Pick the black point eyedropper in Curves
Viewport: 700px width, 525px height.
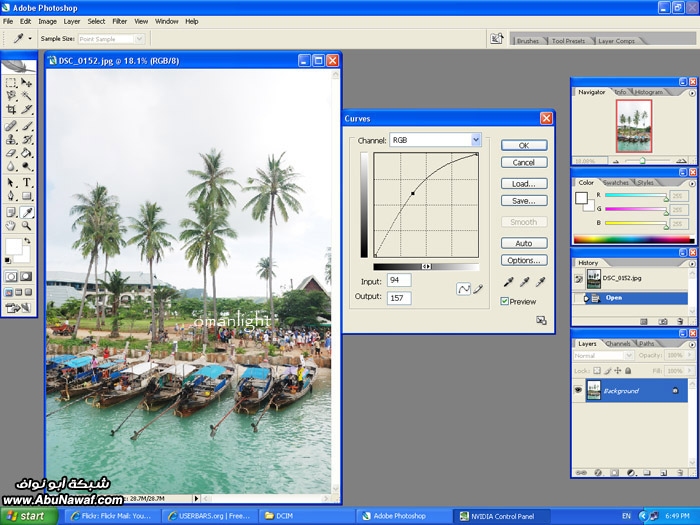pyautogui.click(x=509, y=283)
